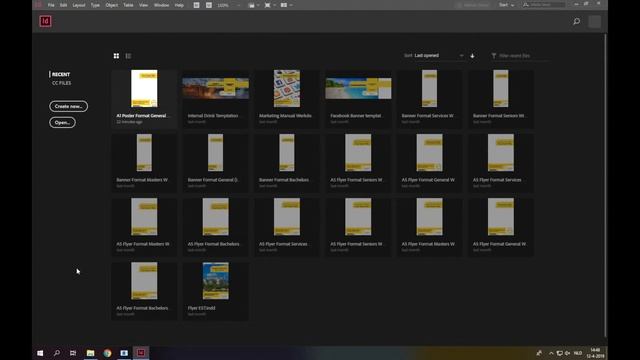640x360 pixels.
Task: Open the Help menu
Action: 179,5
